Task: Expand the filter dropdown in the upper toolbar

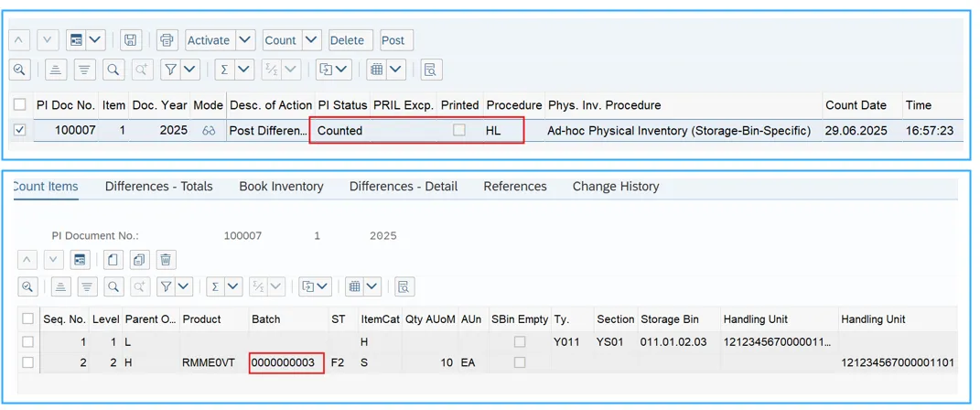Action: pyautogui.click(x=190, y=70)
